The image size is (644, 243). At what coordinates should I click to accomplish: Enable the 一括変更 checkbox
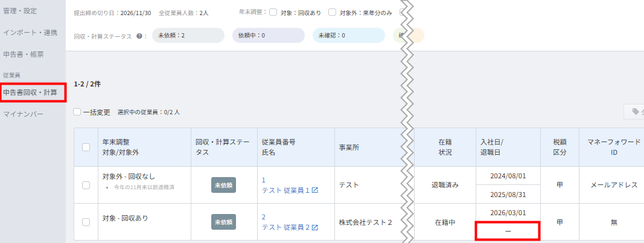coord(77,112)
